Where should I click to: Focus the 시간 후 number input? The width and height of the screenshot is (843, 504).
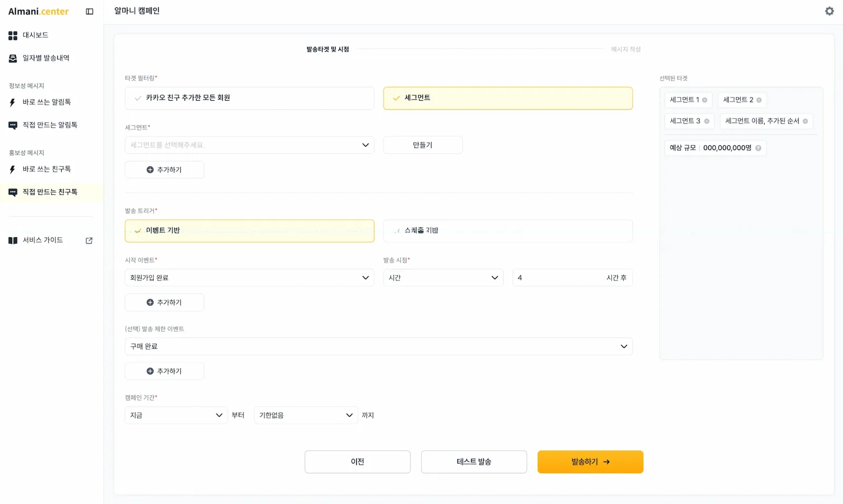(572, 278)
